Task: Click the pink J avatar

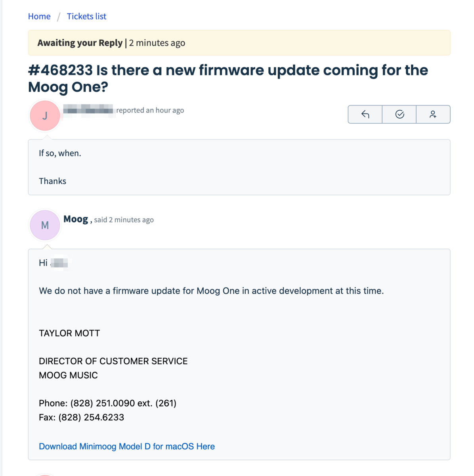Action: click(x=45, y=115)
